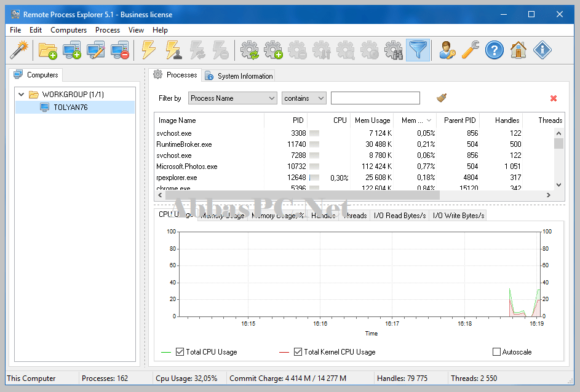Click the remove computer icon
The height and width of the screenshot is (392, 580).
coord(120,50)
